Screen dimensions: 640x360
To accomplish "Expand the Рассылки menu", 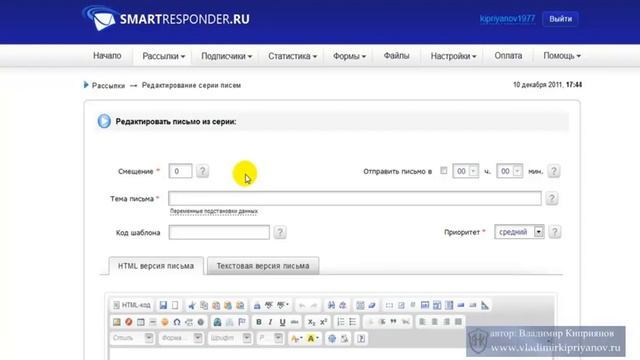I will pyautogui.click(x=163, y=56).
